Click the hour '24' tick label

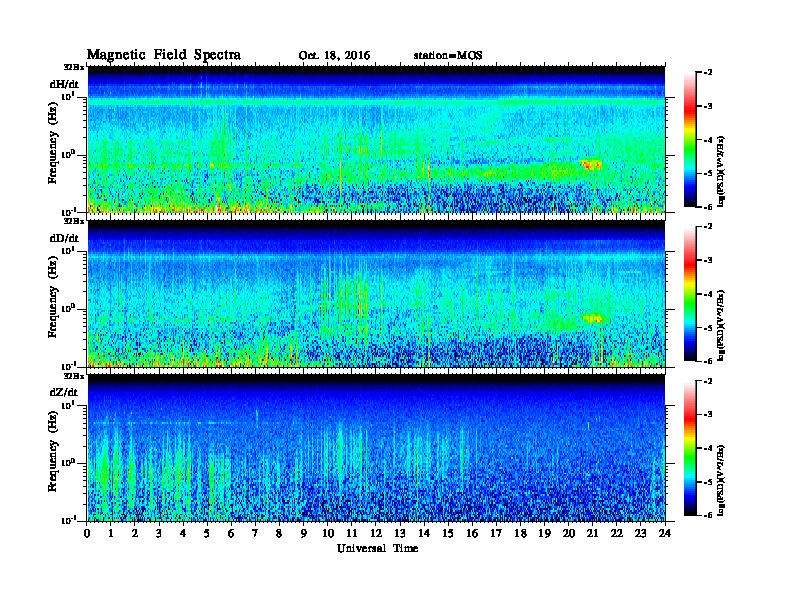(x=665, y=534)
